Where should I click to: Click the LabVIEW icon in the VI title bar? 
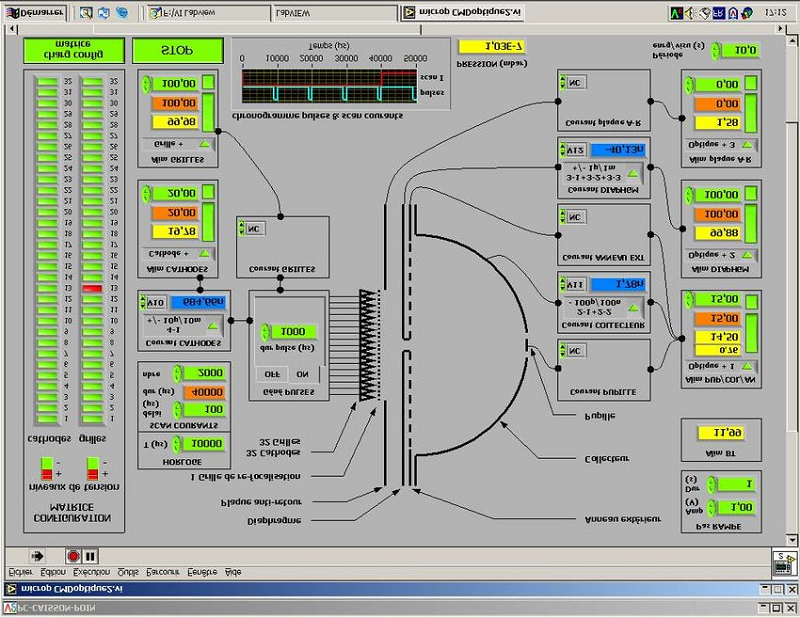[11, 589]
